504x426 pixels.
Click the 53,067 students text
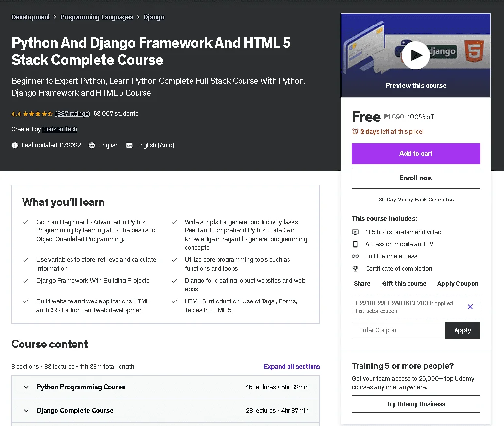116,114
